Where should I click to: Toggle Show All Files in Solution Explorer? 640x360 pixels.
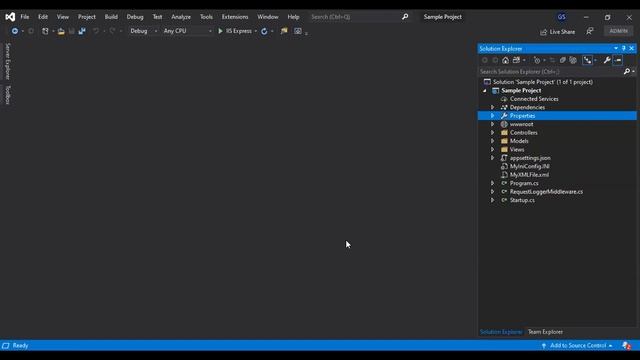coord(573,60)
